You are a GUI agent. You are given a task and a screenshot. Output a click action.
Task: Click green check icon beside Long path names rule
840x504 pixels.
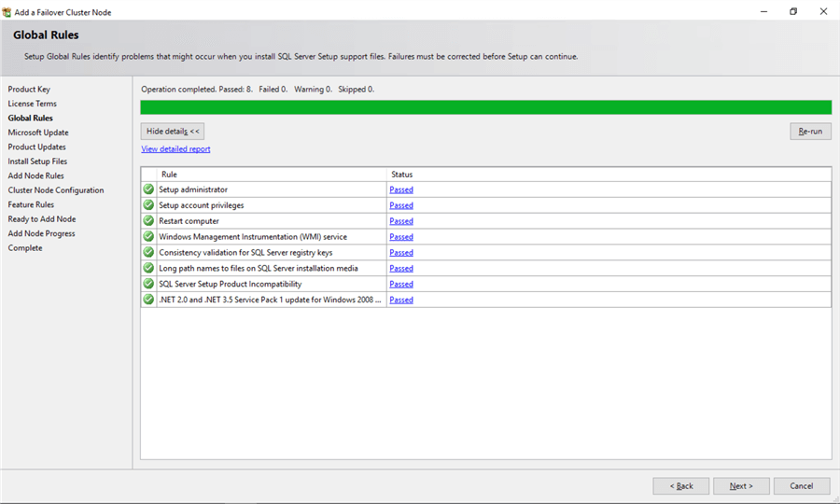tap(148, 268)
